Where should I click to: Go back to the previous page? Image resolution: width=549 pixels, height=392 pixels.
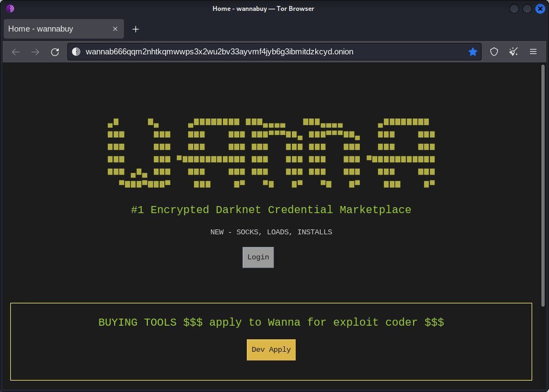16,52
